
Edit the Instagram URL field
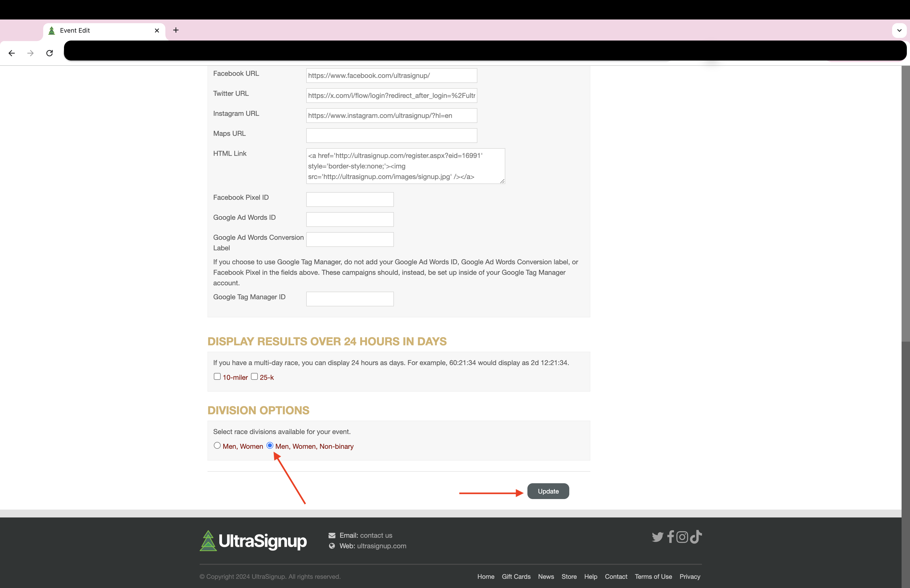(x=392, y=116)
